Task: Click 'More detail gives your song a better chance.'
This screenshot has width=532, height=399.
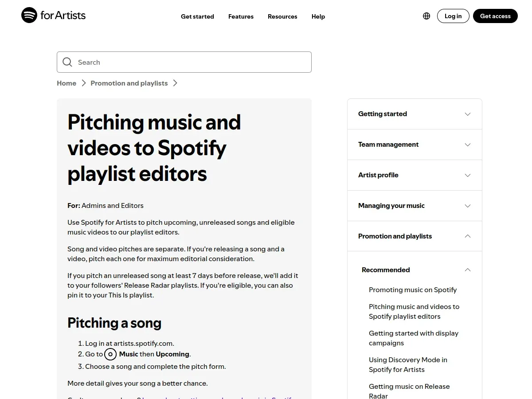Action: [x=137, y=383]
